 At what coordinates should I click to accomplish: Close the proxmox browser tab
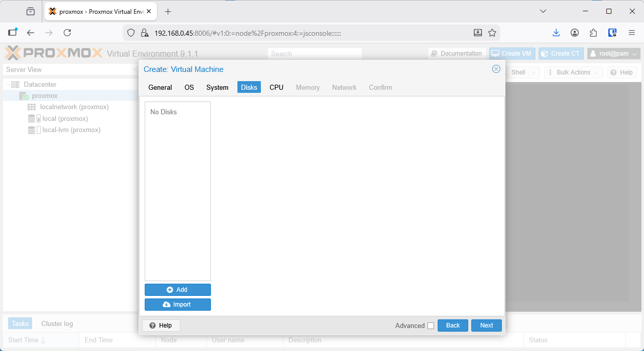(x=149, y=11)
